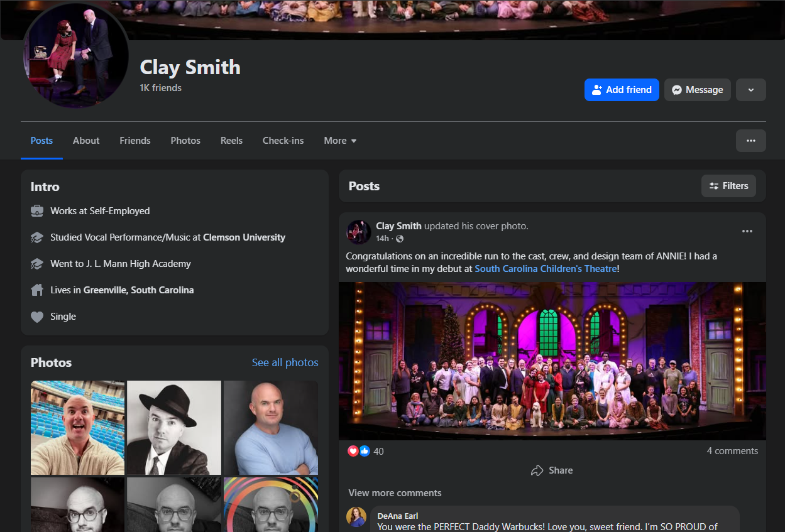Click the heart icon beside Single relationship status
This screenshot has width=785, height=532.
37,316
